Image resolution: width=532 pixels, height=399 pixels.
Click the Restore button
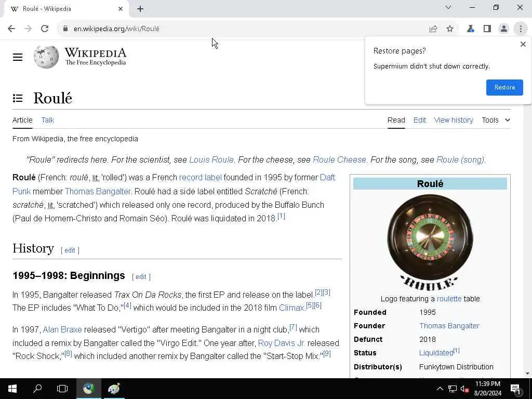(x=504, y=87)
